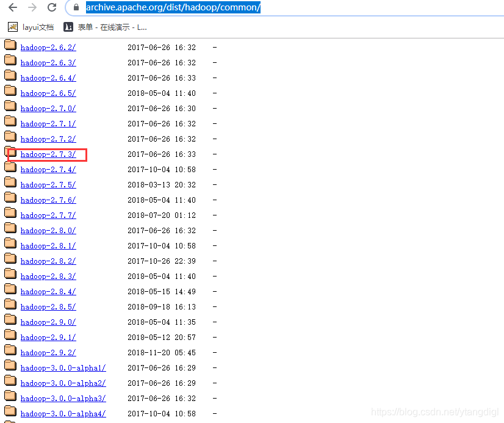Image resolution: width=504 pixels, height=423 pixels.
Task: Go back with the browser back arrow
Action: coord(13,7)
